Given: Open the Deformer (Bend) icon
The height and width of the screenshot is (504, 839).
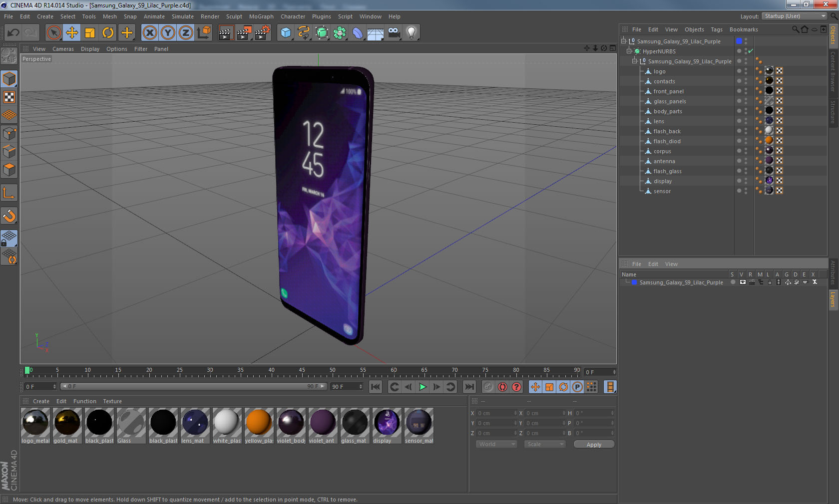Looking at the screenshot, I should point(358,33).
